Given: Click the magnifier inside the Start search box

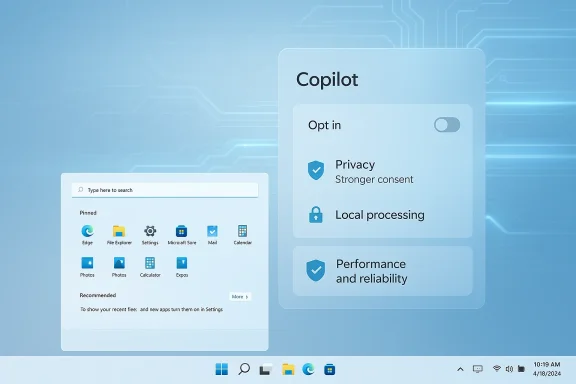Looking at the screenshot, I should tap(80, 190).
